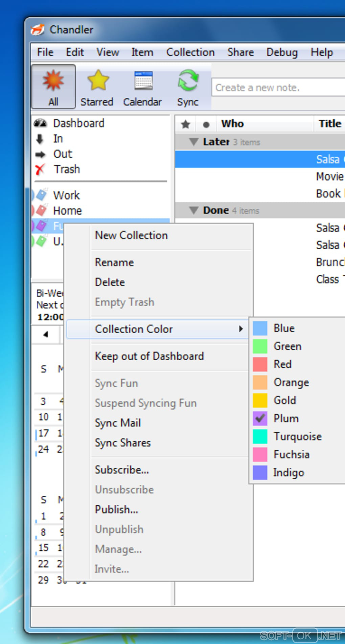Viewport: 345px width, 644px height.
Task: Open the Help menu
Action: pos(322,52)
